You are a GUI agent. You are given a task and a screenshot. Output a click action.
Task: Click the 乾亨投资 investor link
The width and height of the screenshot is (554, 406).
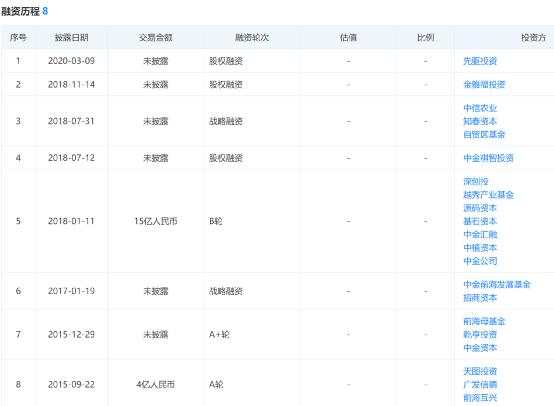(x=480, y=335)
